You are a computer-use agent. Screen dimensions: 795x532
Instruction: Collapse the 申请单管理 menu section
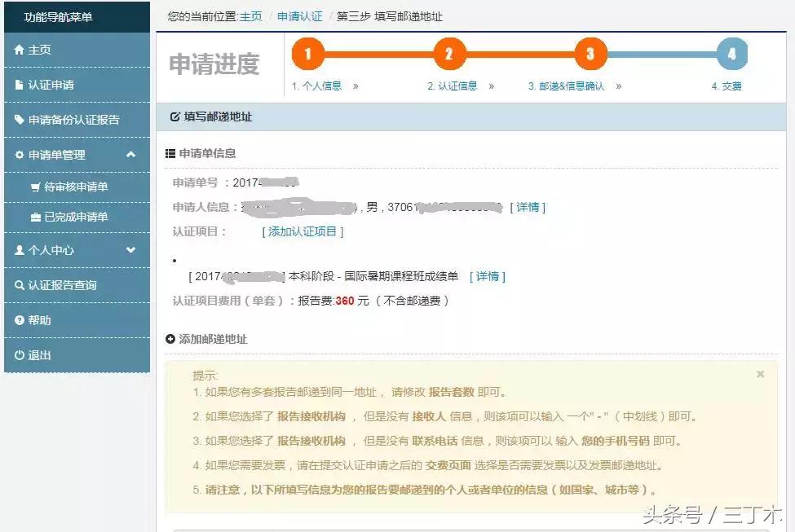[x=130, y=154]
